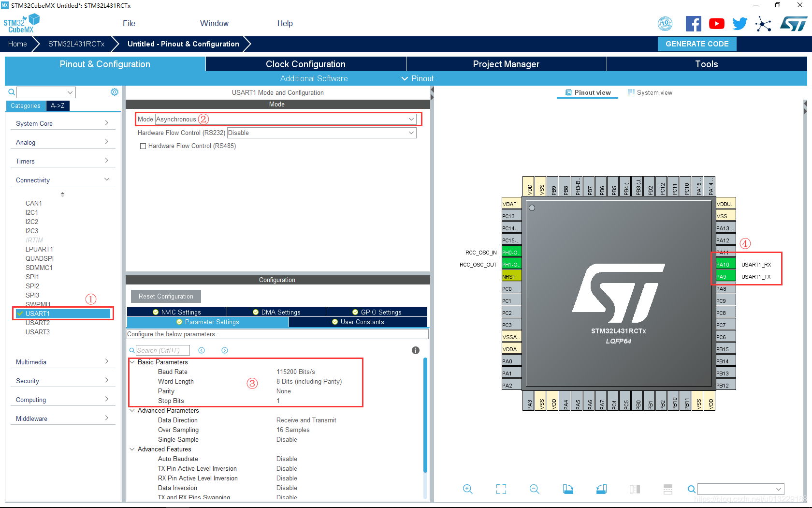Switch to System view
This screenshot has width=812, height=508.
coord(650,92)
